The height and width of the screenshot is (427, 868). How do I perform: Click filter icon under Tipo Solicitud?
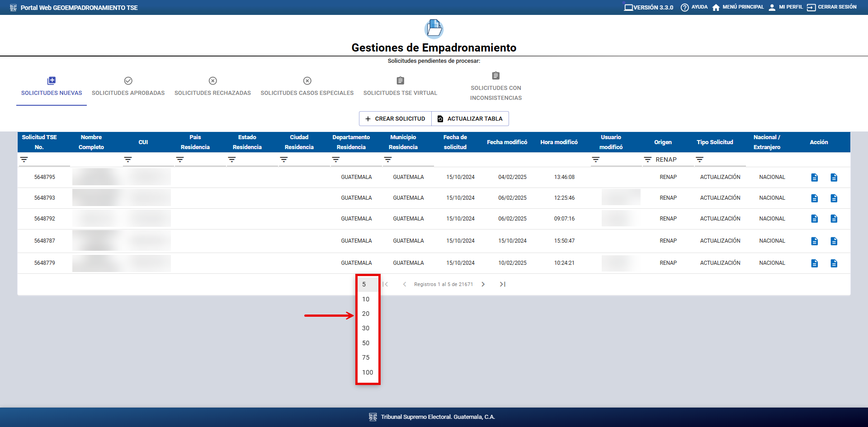[x=699, y=160]
